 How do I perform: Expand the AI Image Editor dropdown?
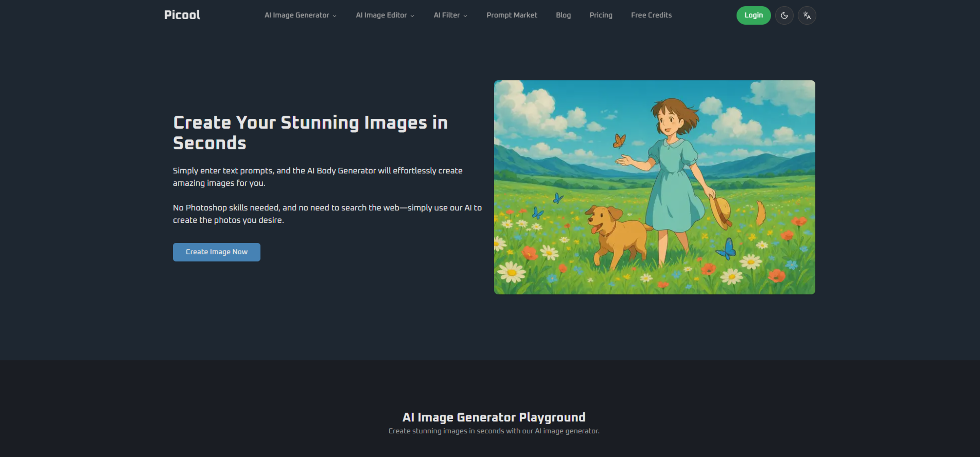coord(381,15)
